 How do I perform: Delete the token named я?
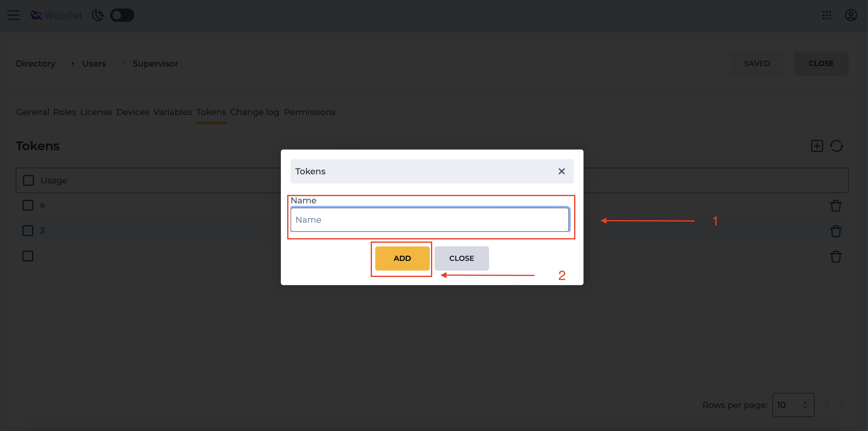[x=836, y=206]
